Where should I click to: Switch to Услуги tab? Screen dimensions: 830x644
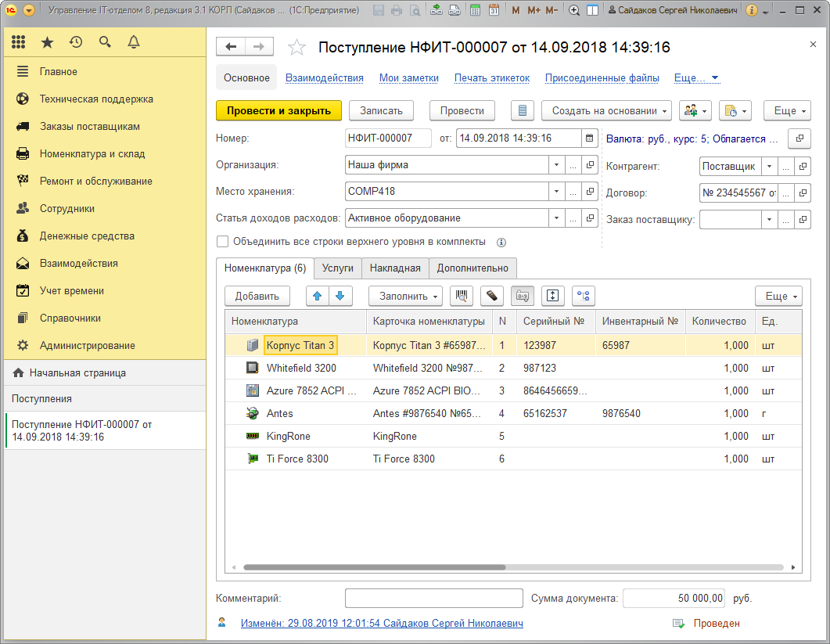(x=338, y=268)
